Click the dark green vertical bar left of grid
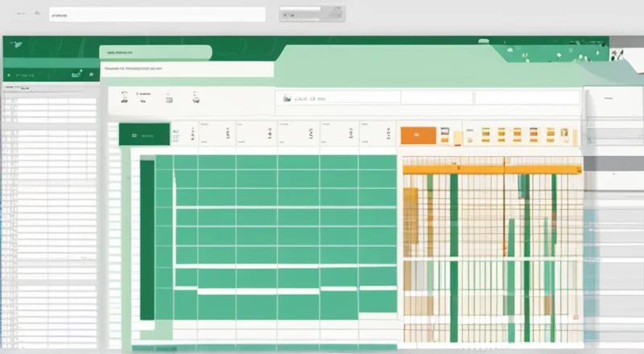The width and height of the screenshot is (644, 354). pos(147,239)
